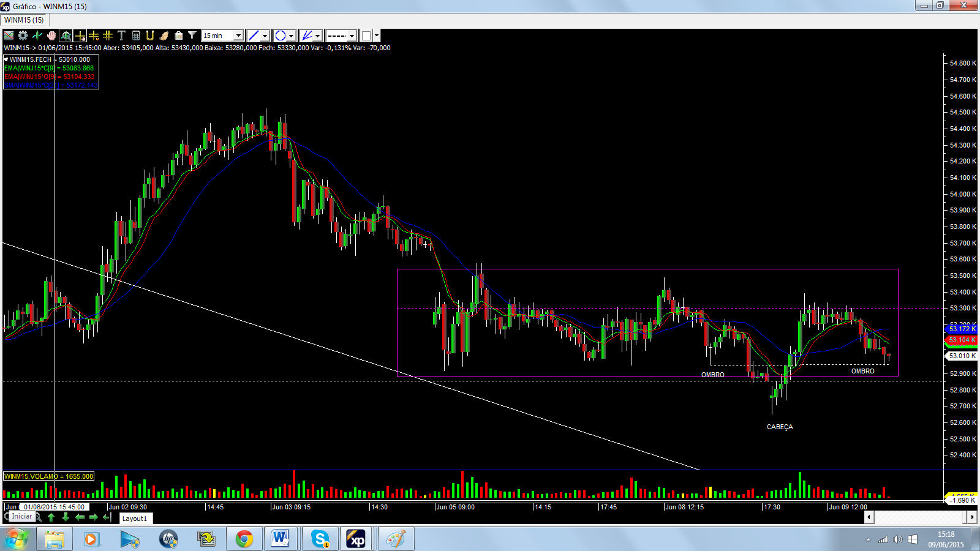Click the blue 53.172 K price tag

point(962,329)
